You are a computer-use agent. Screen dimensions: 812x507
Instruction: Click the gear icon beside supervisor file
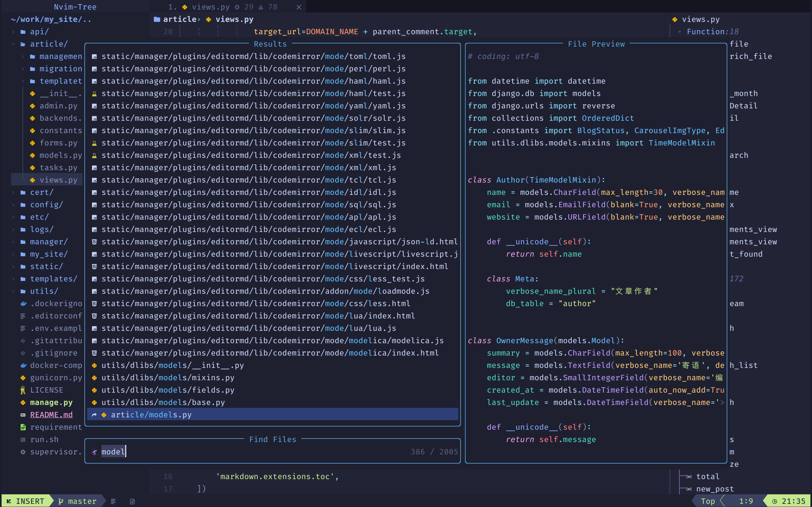(x=23, y=452)
